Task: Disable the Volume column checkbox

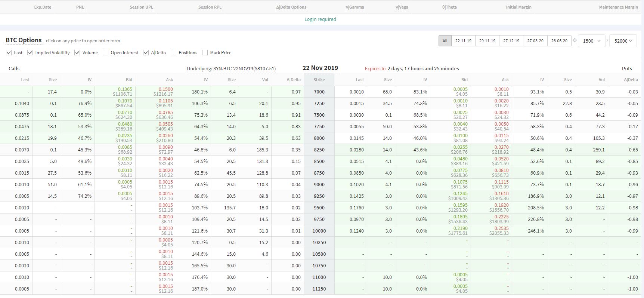Action: 77,53
